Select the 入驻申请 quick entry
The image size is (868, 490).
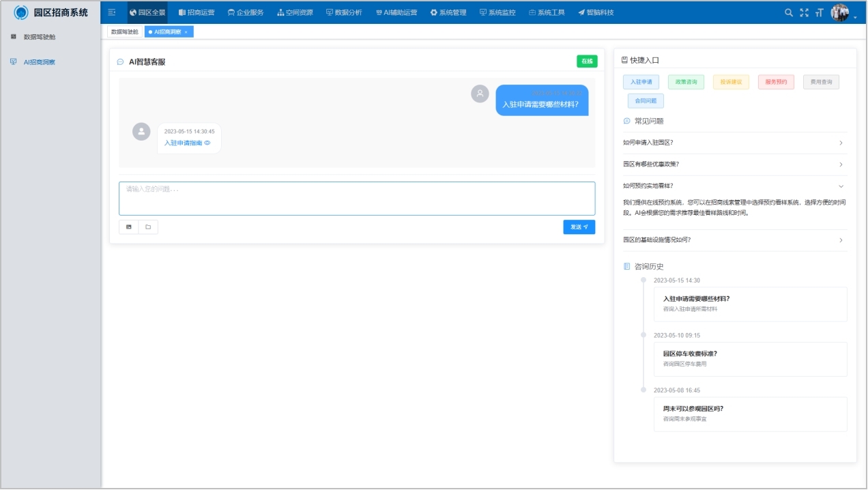coord(639,81)
